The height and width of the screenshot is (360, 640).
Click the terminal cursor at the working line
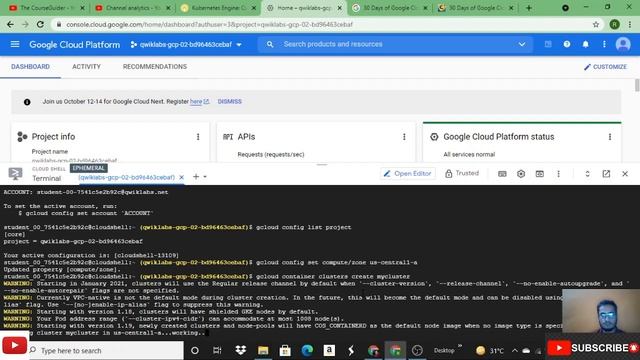tap(207, 333)
